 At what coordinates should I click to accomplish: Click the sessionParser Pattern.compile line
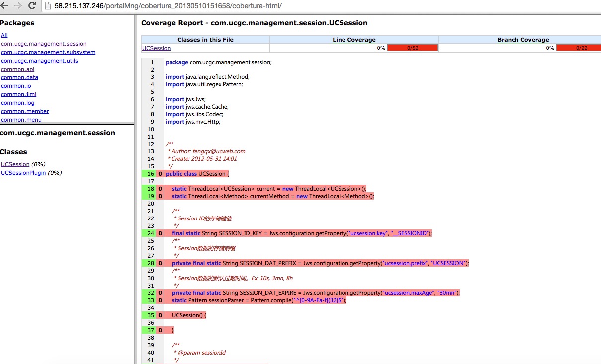[x=259, y=300]
